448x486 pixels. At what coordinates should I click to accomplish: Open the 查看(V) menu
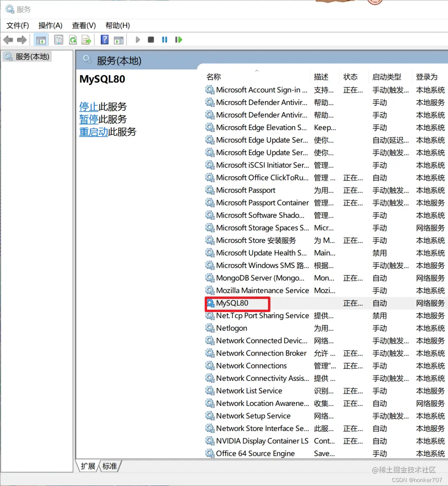[84, 25]
